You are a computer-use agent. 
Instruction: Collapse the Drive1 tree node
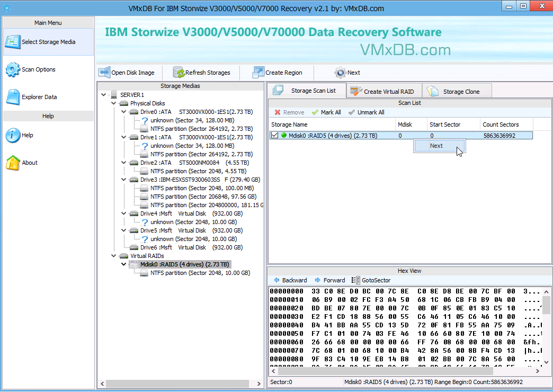click(x=124, y=137)
